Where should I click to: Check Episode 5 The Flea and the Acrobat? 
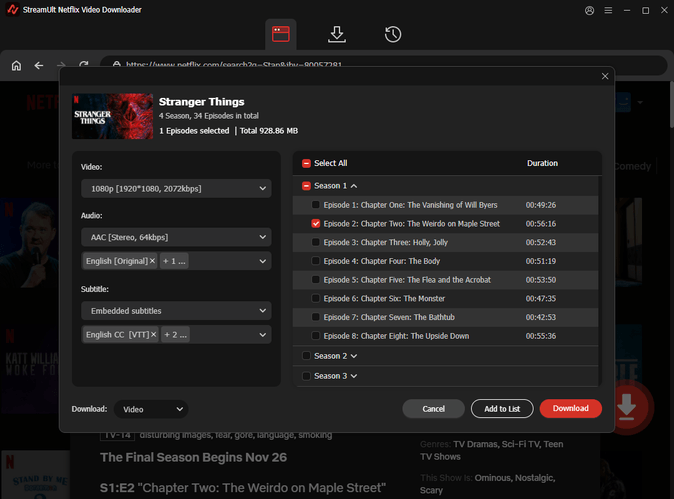tap(316, 279)
